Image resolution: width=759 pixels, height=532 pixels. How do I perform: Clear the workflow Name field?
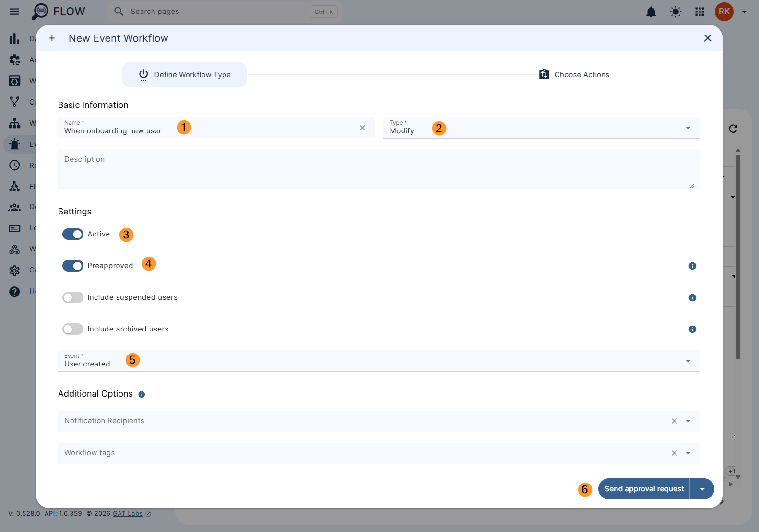(363, 128)
